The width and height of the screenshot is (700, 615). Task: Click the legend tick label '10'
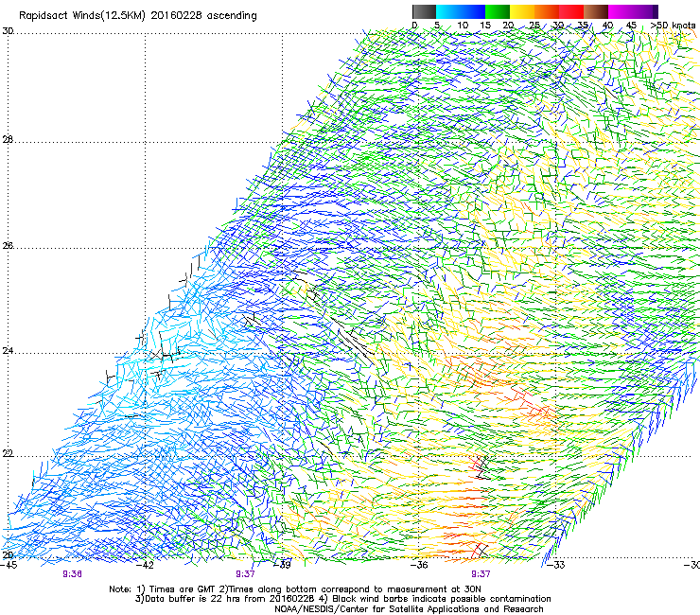coord(463,25)
